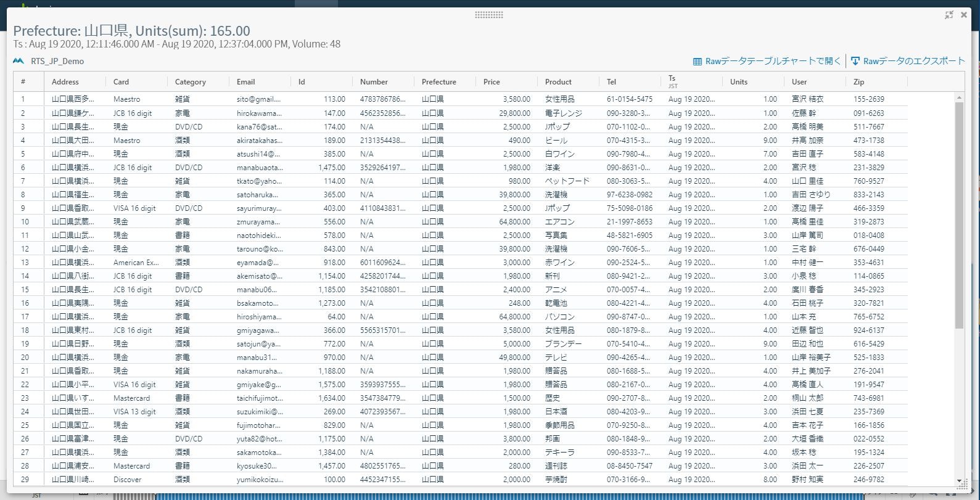Click the row number column header
This screenshot has width=980, height=500.
coord(23,81)
